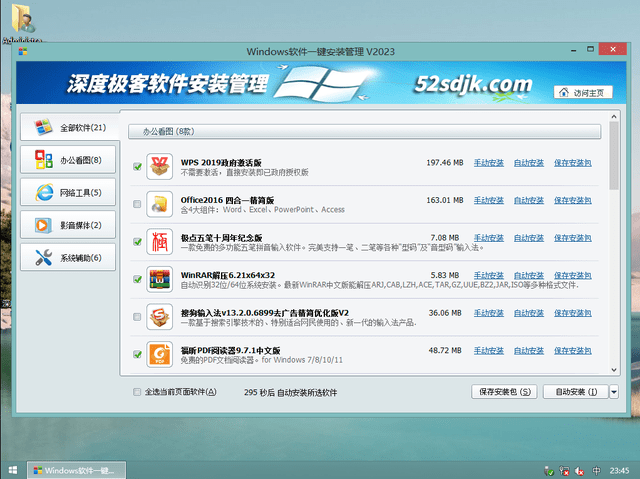Click 自动安装 link for 福昕PDF阅读器
Image resolution: width=640 pixels, height=479 pixels.
click(x=529, y=350)
